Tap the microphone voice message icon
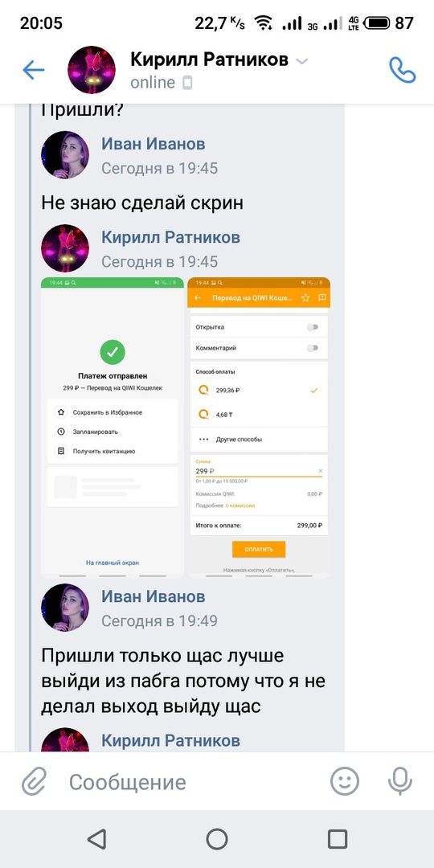Image resolution: width=434 pixels, height=868 pixels. point(399,782)
